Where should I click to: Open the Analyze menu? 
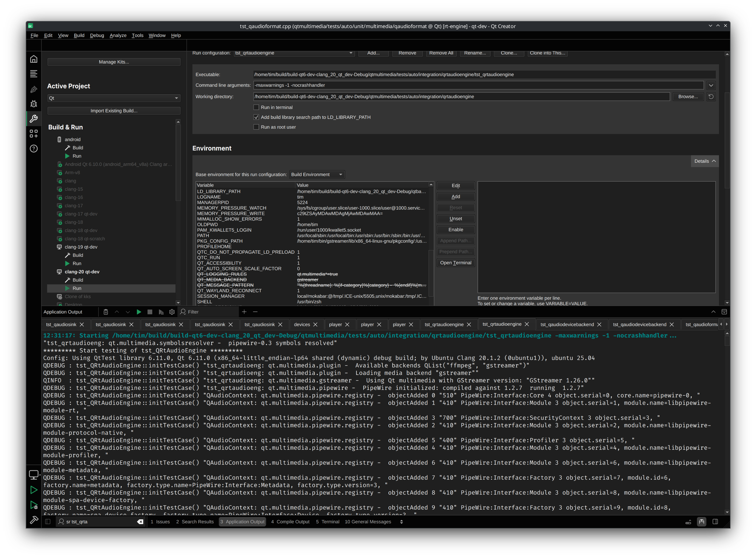click(118, 35)
